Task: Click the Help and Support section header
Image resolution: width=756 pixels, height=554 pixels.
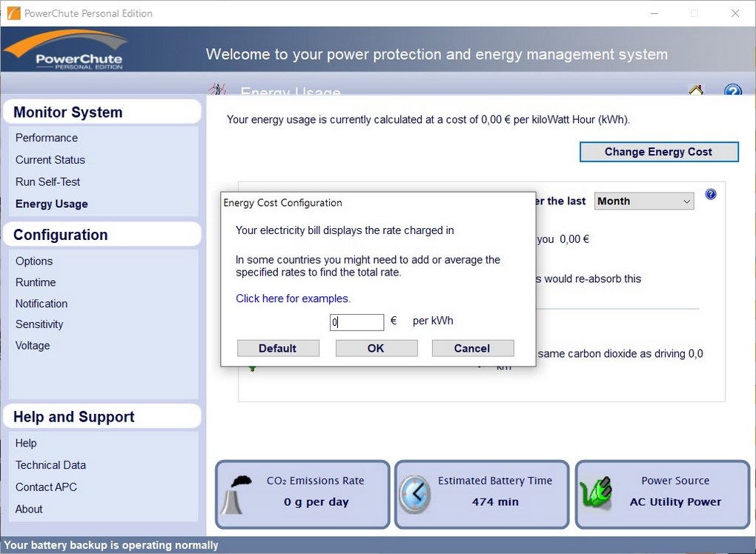Action: (102, 417)
